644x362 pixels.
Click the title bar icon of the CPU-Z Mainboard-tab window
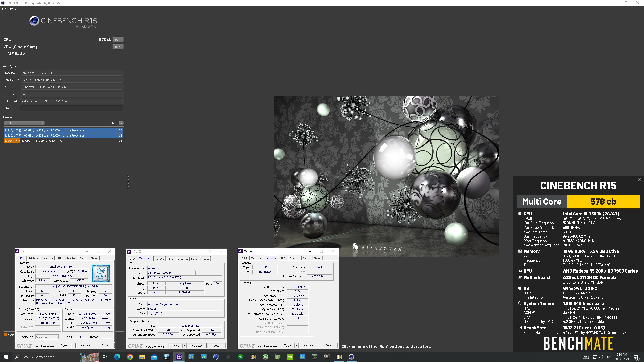click(129, 252)
